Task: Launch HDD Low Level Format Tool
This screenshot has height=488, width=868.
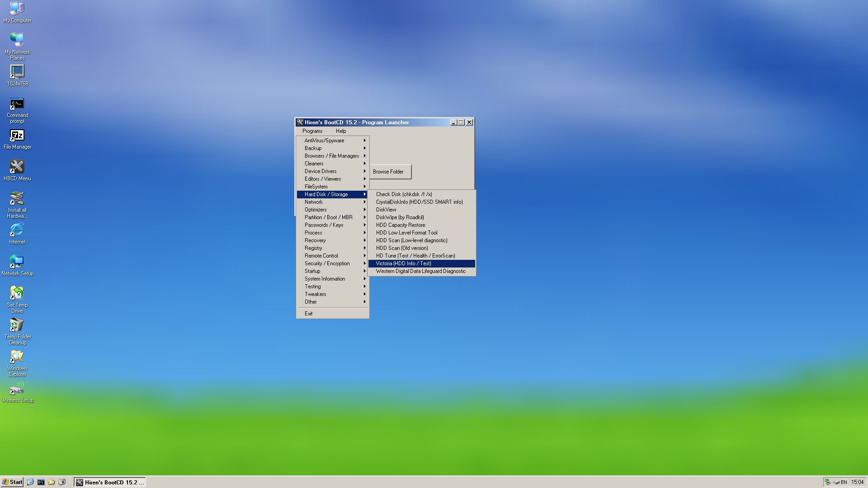Action: pyautogui.click(x=422, y=233)
